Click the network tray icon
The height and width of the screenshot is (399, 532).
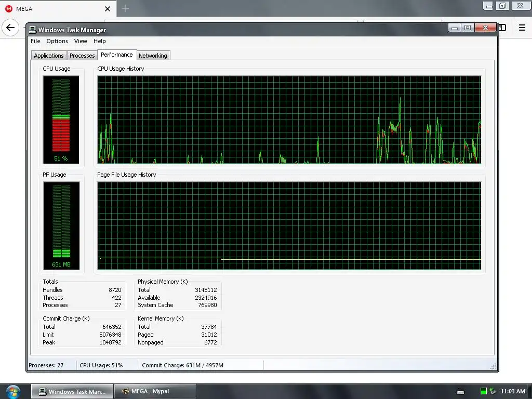(x=493, y=391)
